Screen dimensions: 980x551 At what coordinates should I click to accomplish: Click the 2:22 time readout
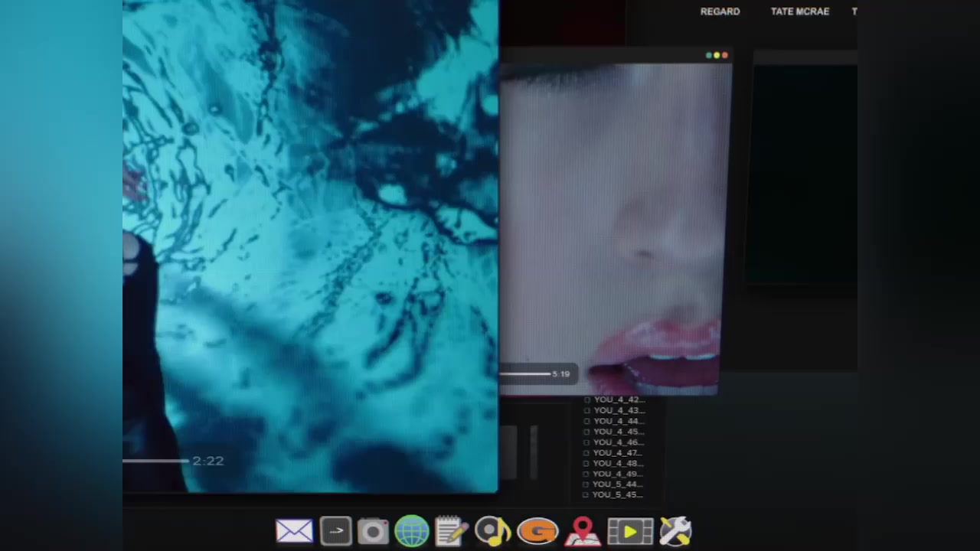click(x=208, y=461)
